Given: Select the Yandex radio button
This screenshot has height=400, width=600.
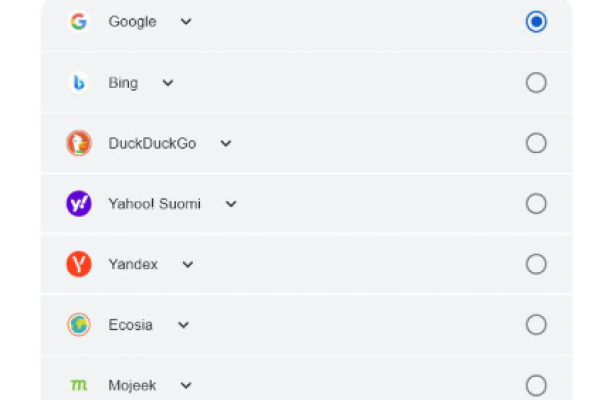Looking at the screenshot, I should [x=536, y=264].
